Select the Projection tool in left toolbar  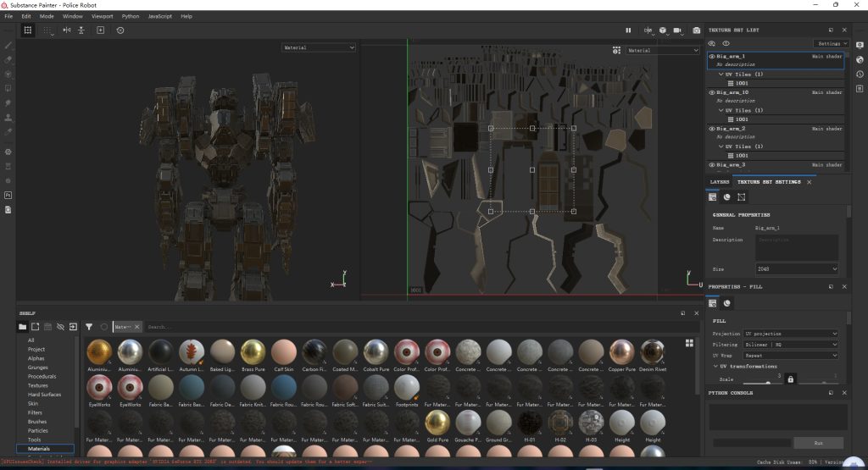(8, 74)
